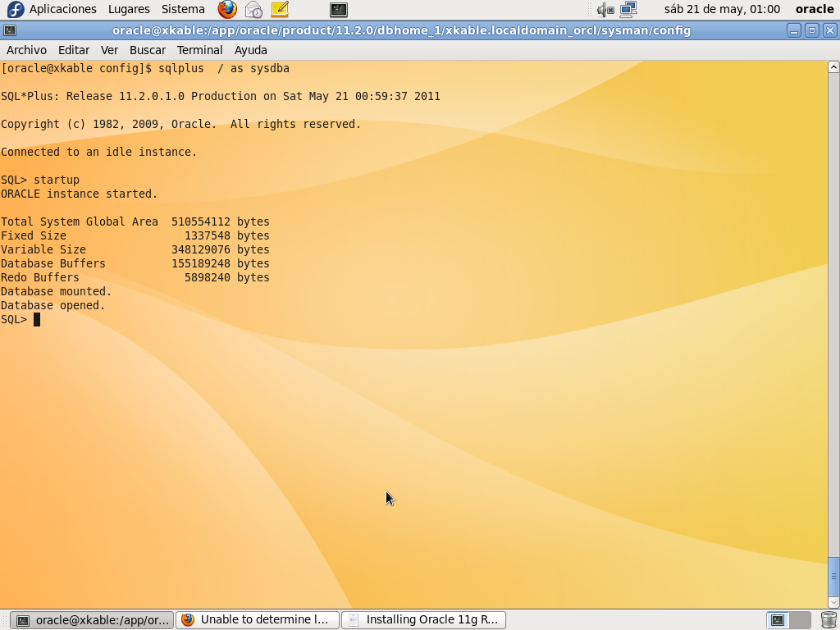Screen dimensions: 840x630
Task: Click the 'Redo Buffers' line
Action: 135,277
